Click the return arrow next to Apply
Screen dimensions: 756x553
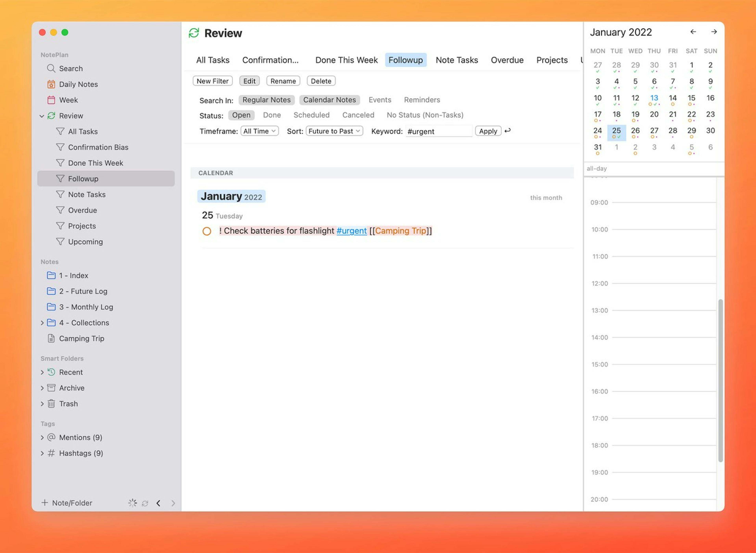508,131
